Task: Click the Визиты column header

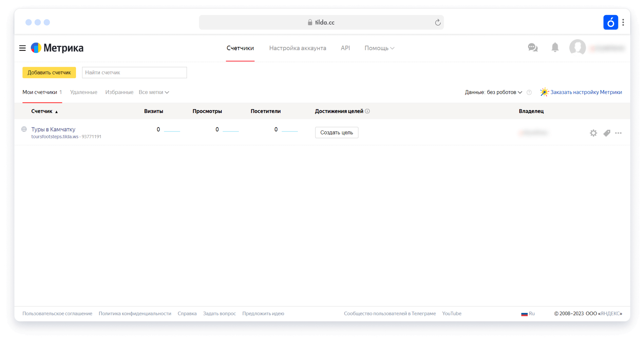Action: [x=153, y=111]
